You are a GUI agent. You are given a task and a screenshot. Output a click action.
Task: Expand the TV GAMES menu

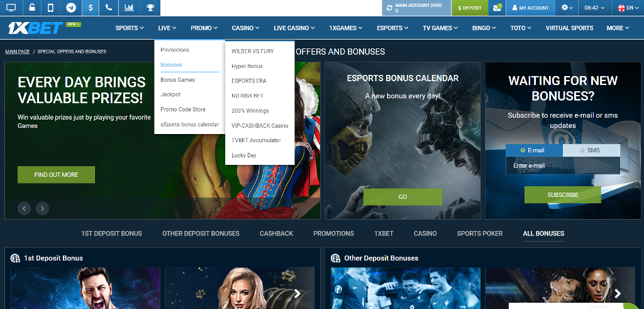440,28
